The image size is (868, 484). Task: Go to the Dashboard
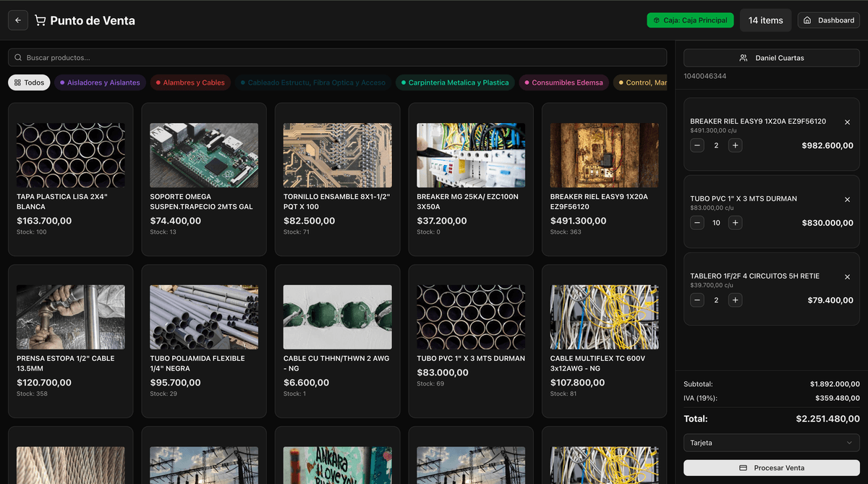click(x=828, y=20)
